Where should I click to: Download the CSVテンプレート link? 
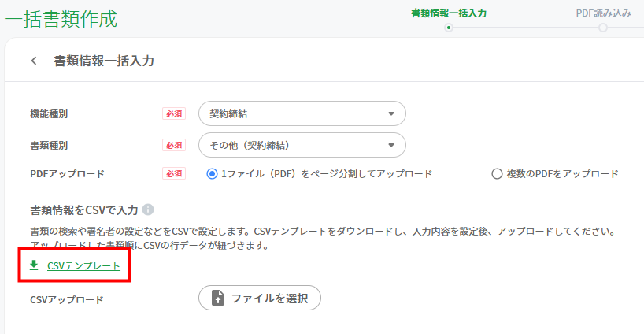pyautogui.click(x=83, y=265)
